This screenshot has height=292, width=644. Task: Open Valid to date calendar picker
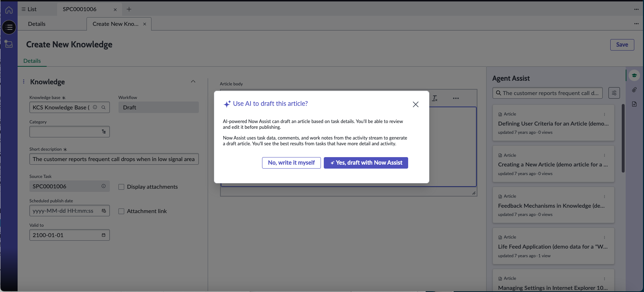click(x=103, y=235)
